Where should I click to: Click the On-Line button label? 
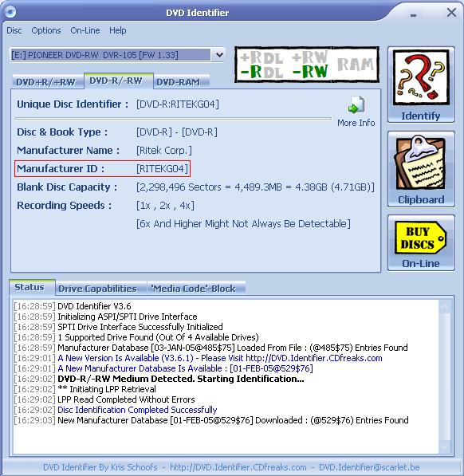tap(421, 263)
